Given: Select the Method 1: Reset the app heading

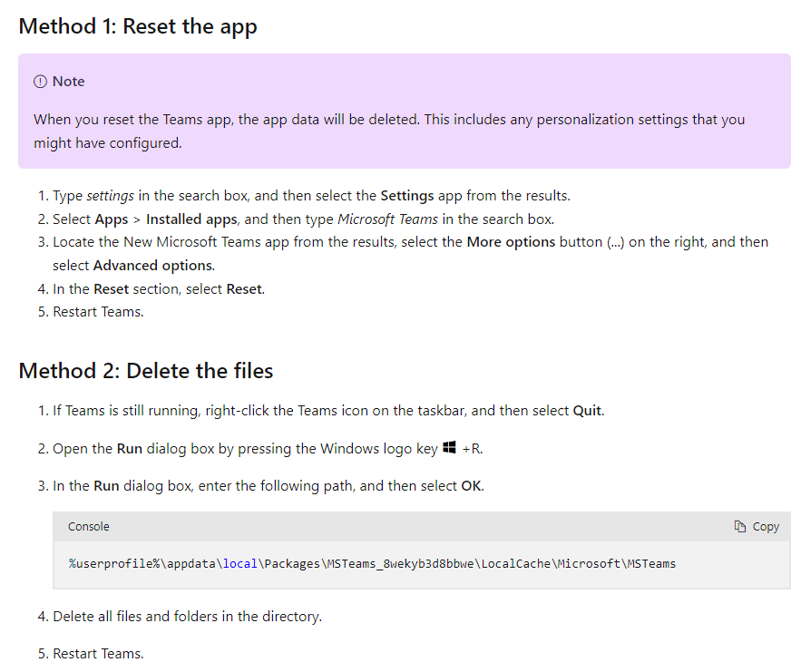Looking at the screenshot, I should 138,26.
